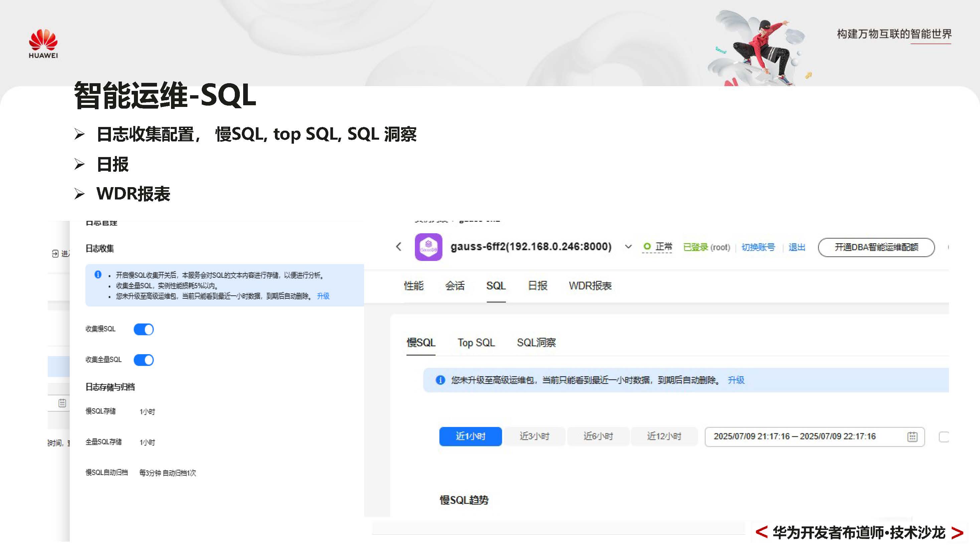Open the WDR报表 tab
This screenshot has height=554, width=980.
coord(590,286)
